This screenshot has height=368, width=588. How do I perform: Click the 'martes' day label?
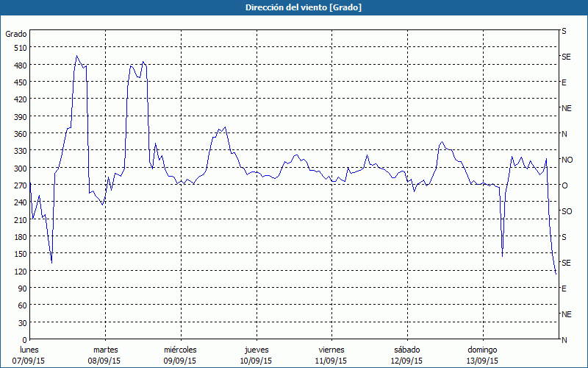pyautogui.click(x=106, y=350)
